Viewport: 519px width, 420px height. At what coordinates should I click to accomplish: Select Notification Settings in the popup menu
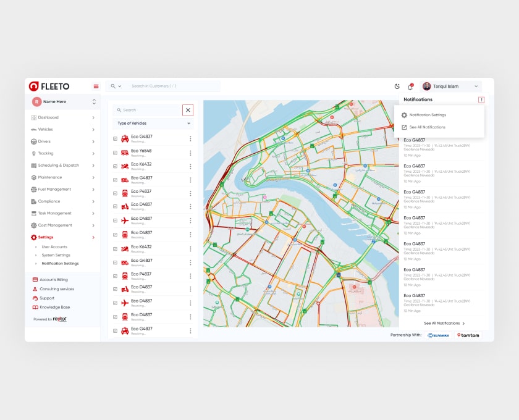(427, 115)
